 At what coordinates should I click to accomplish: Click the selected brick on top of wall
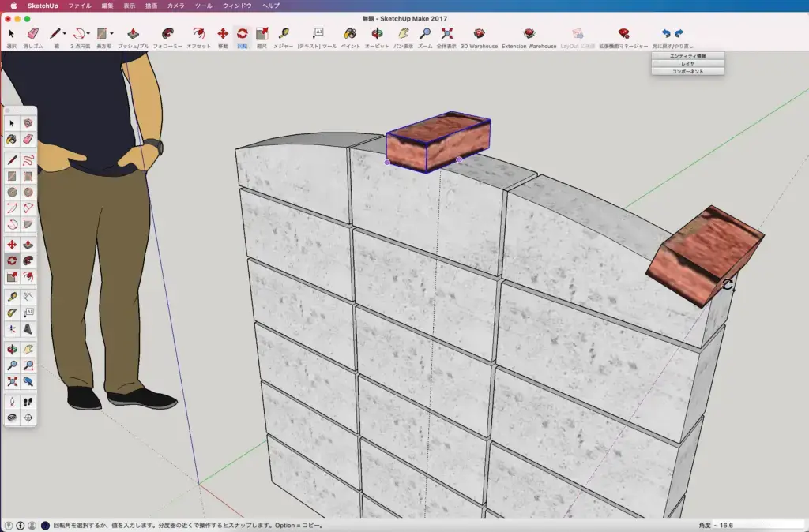[438, 141]
